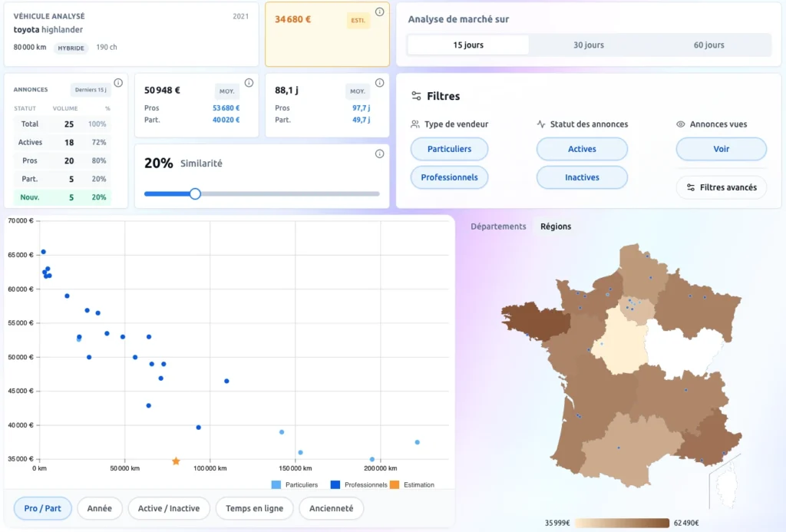The image size is (786, 532).
Task: Toggle Actives listing status filter
Action: 582,149
